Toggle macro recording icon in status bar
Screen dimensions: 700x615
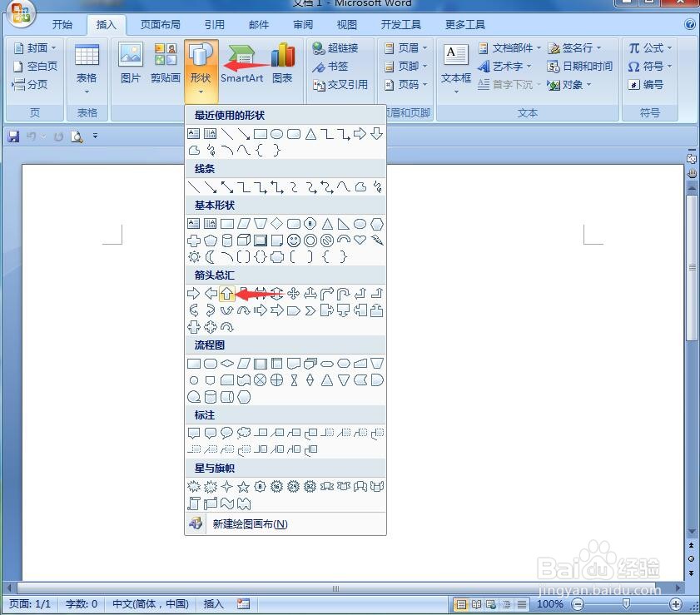coord(243,604)
